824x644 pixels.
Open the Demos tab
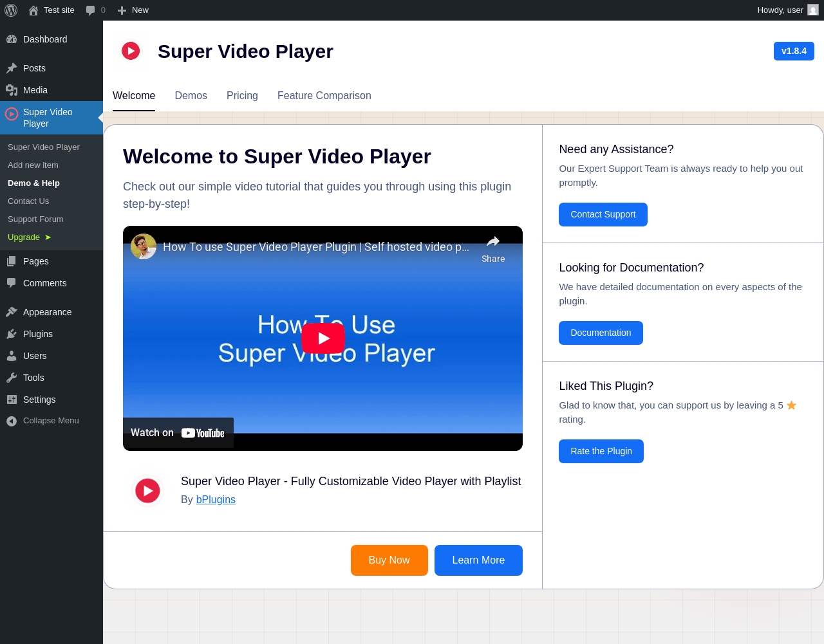191,96
